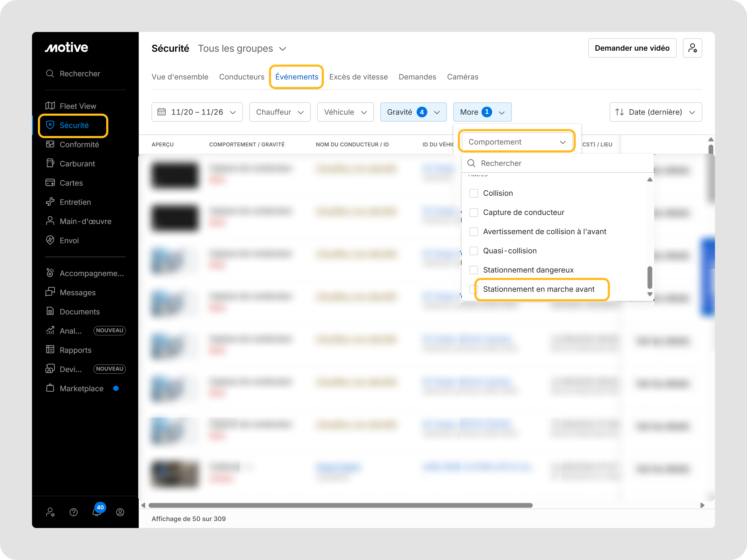Open the Fleet View map icon
This screenshot has width=747, height=560.
pyautogui.click(x=50, y=106)
